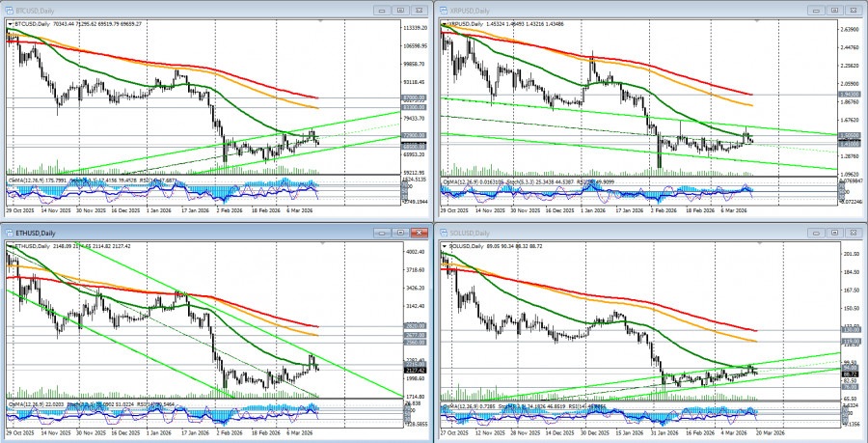Click the OsMA(12,26,9) indicator label in BTCUSD
Screen dimensions: 868x443
pyautogui.click(x=27, y=180)
